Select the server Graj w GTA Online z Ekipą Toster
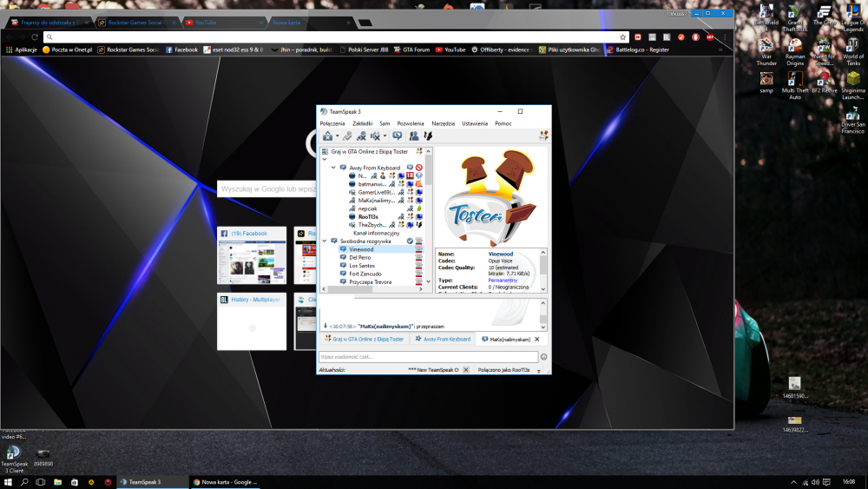This screenshot has height=489, width=868. click(x=369, y=151)
